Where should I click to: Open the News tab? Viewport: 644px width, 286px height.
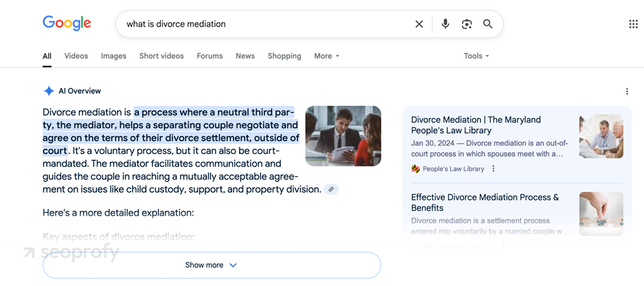coord(245,56)
